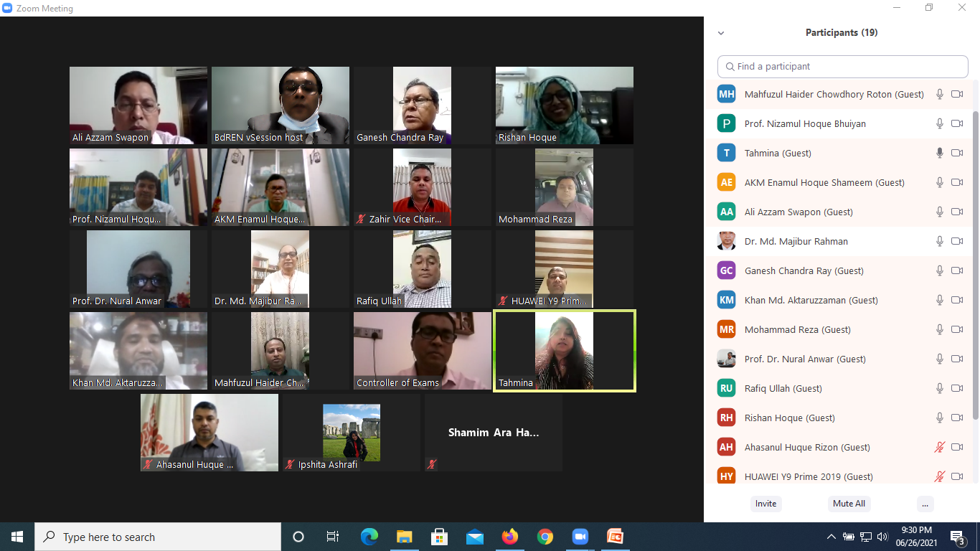Click microphone icon for Rafiq Ullah (Guest)
This screenshot has height=551, width=980.
tap(939, 388)
